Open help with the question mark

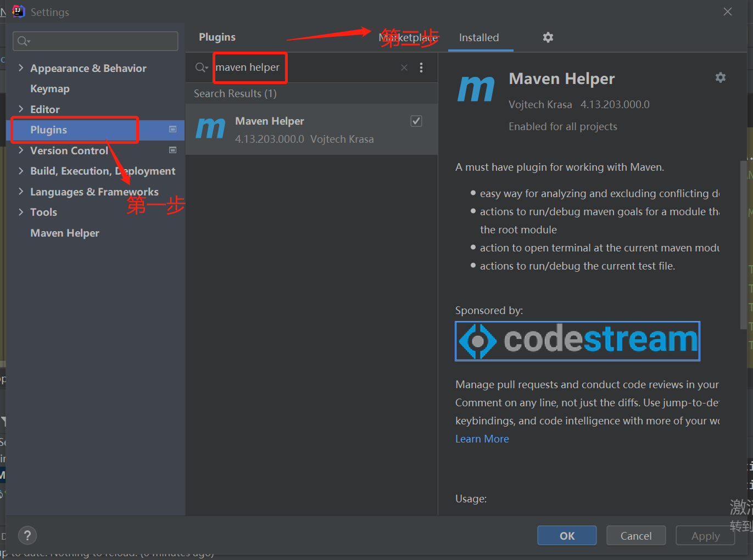point(27,535)
